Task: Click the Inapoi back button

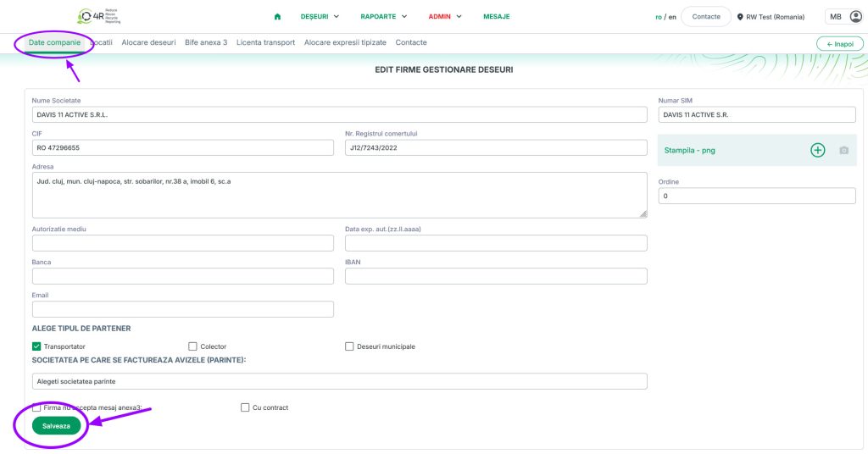Action: tap(839, 44)
